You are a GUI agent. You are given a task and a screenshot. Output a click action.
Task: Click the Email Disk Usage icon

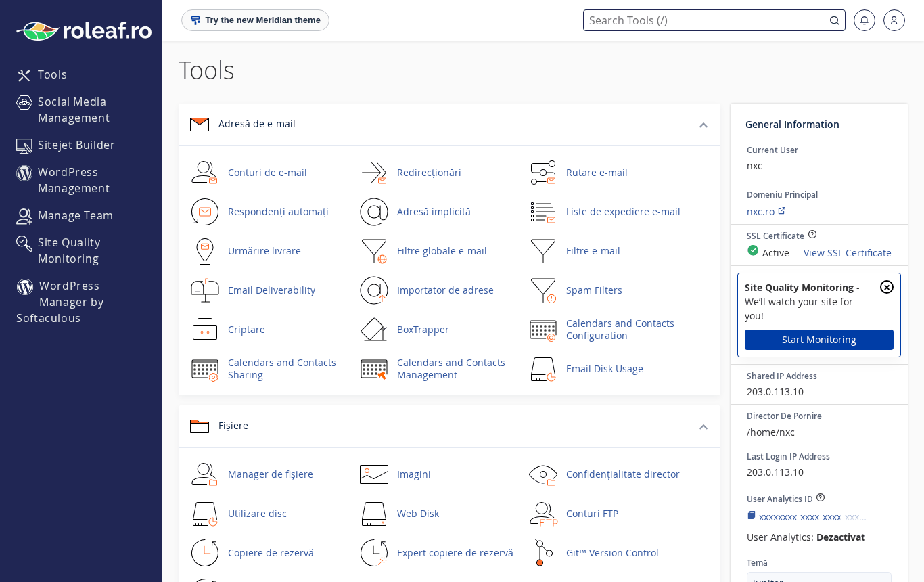(x=542, y=369)
